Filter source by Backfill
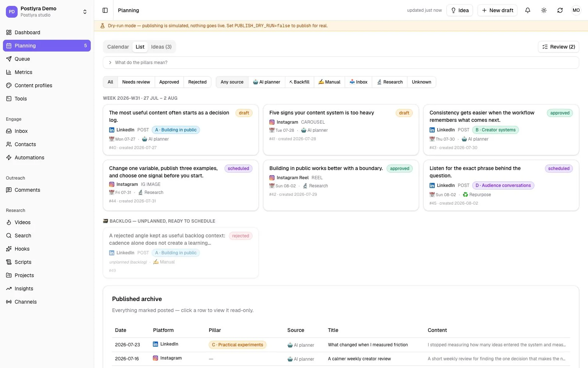 [299, 82]
